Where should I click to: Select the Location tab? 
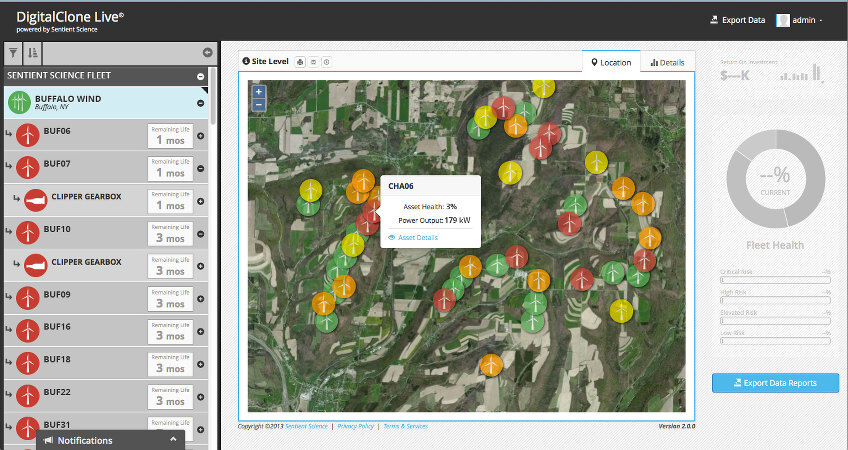[x=611, y=62]
